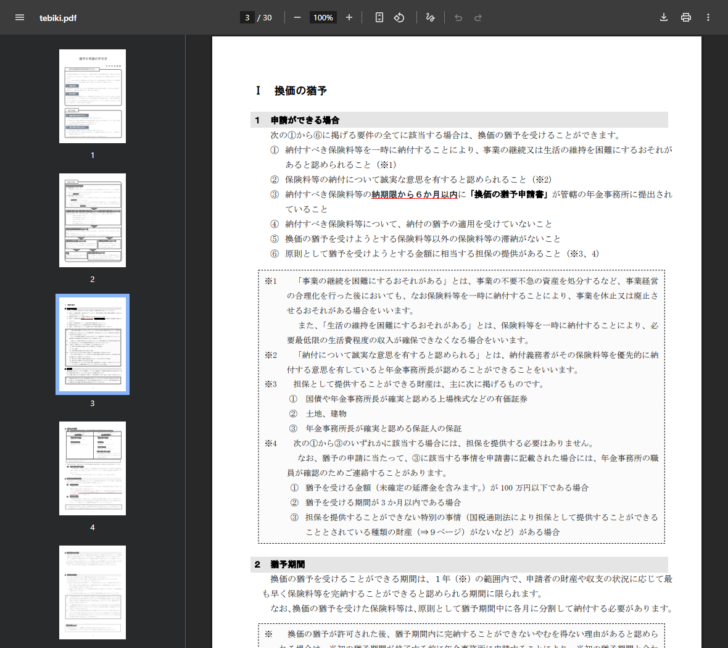Click the zoom in plus button
The image size is (728, 648).
[x=349, y=18]
